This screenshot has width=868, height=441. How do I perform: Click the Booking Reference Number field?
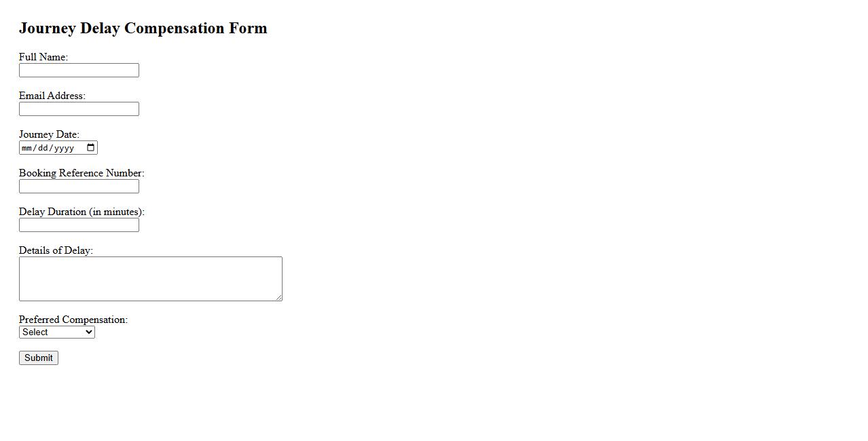pos(79,187)
